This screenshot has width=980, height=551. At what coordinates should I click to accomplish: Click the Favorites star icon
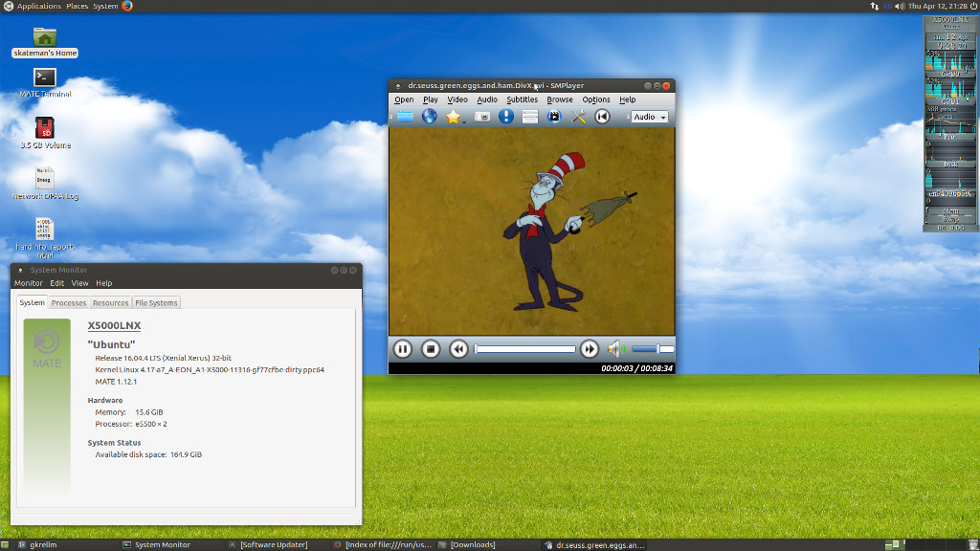click(x=453, y=117)
